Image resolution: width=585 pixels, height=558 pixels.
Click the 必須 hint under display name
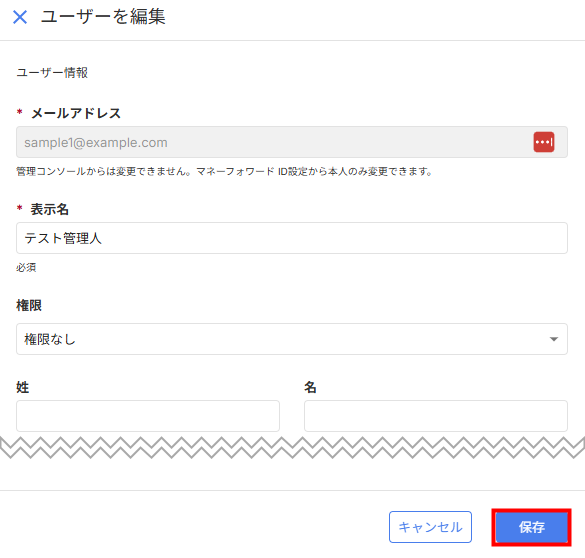[x=26, y=267]
